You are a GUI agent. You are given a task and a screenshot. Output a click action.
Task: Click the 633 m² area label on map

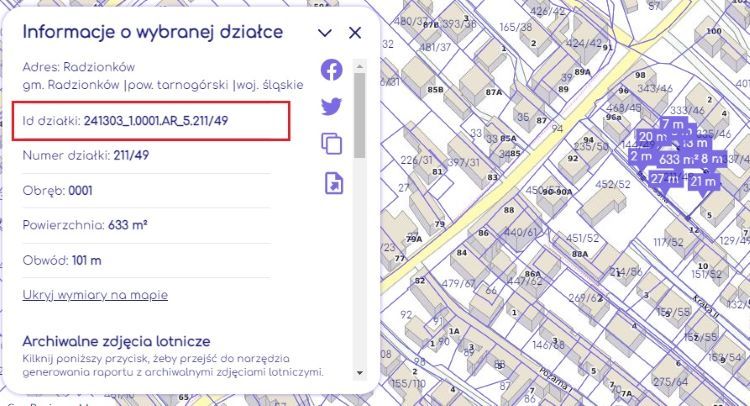coord(678,159)
